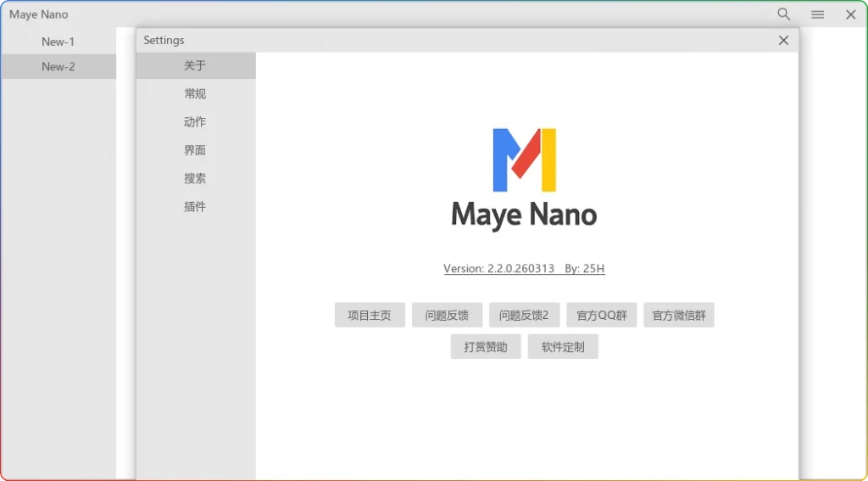The width and height of the screenshot is (868, 481).
Task: Close the Maye Nano main window
Action: pos(851,15)
